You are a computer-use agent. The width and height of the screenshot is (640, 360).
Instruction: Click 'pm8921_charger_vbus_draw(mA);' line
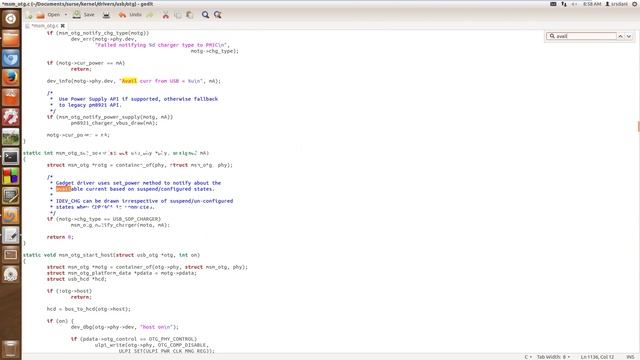(114, 123)
